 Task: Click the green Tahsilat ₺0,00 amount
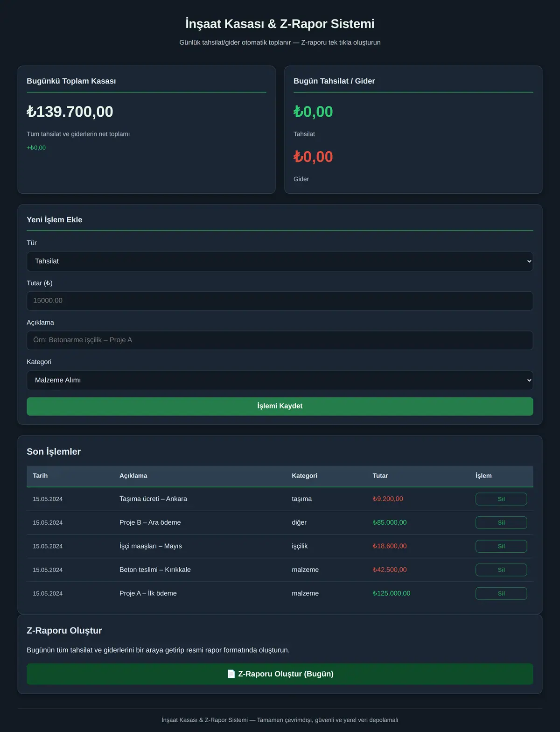313,112
